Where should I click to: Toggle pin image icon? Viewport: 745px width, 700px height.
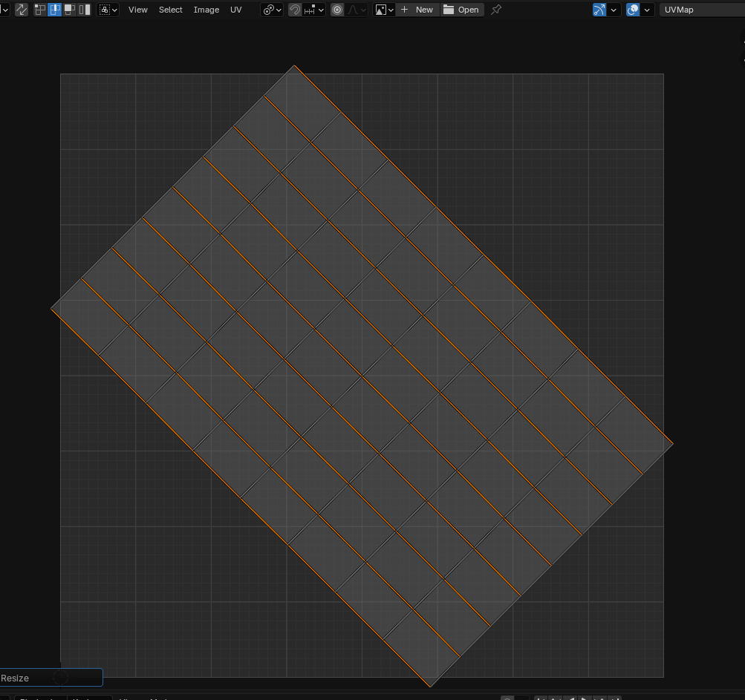coord(496,10)
